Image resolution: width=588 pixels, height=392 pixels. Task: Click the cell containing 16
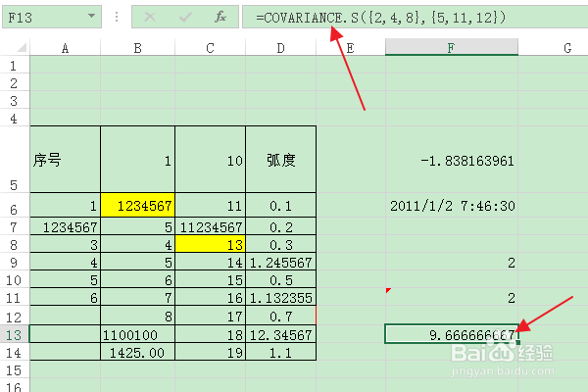tap(210, 297)
